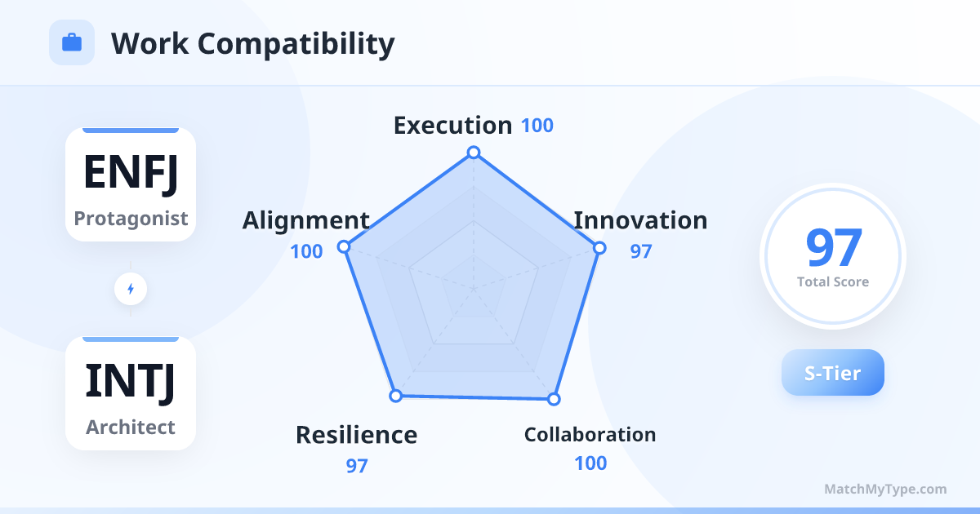Click the Collaboration axis label

(590, 435)
